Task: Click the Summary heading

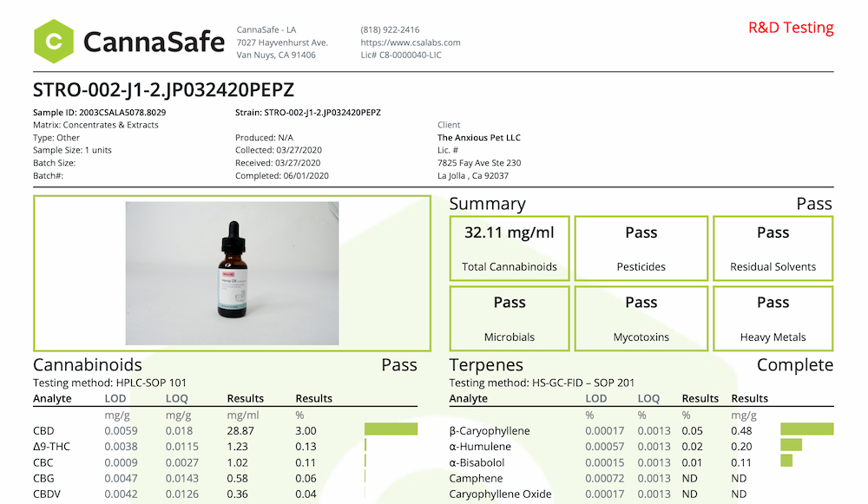Action: (487, 204)
